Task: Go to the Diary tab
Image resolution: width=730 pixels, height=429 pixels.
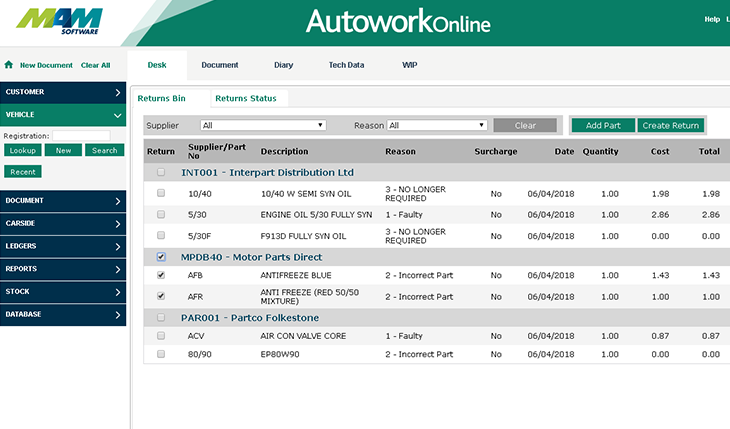Action: pos(283,65)
